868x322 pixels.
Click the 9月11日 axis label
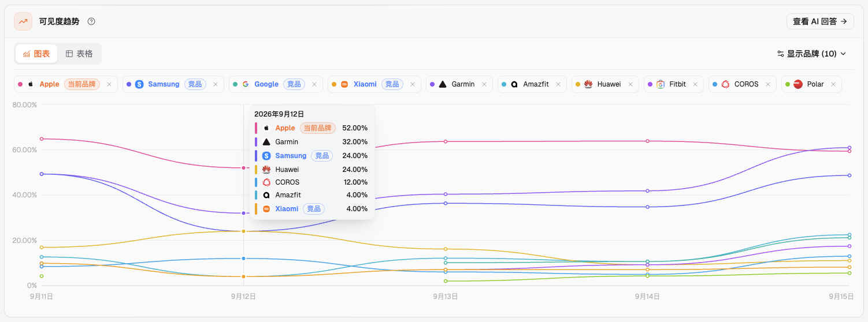pyautogui.click(x=42, y=297)
